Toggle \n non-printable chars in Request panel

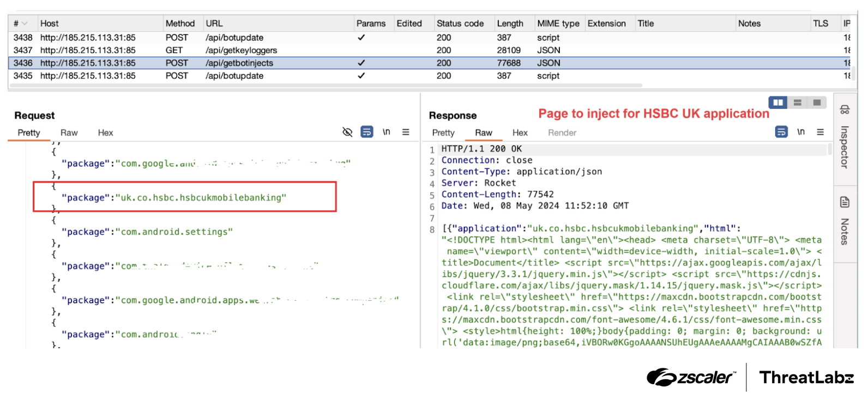(386, 132)
